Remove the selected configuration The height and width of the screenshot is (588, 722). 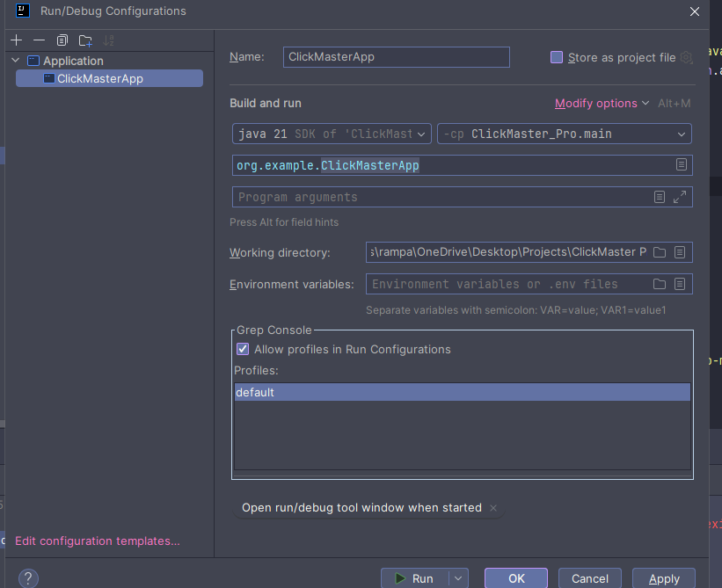(x=40, y=40)
